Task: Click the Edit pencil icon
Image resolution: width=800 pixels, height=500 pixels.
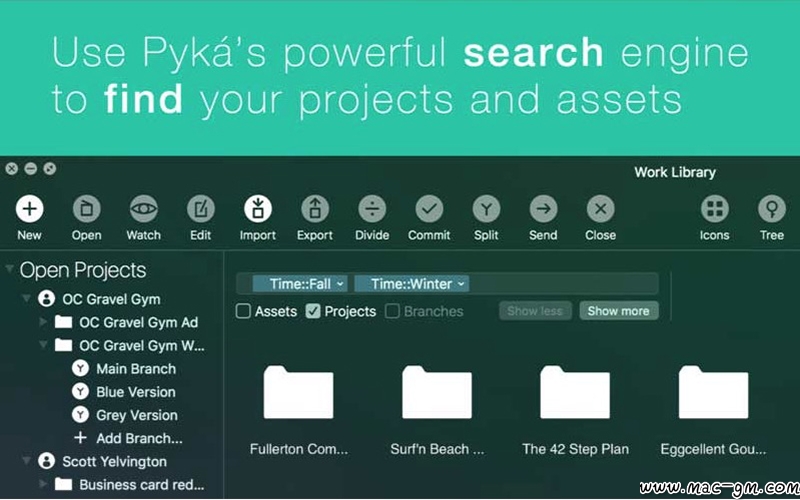Action: click(x=201, y=209)
